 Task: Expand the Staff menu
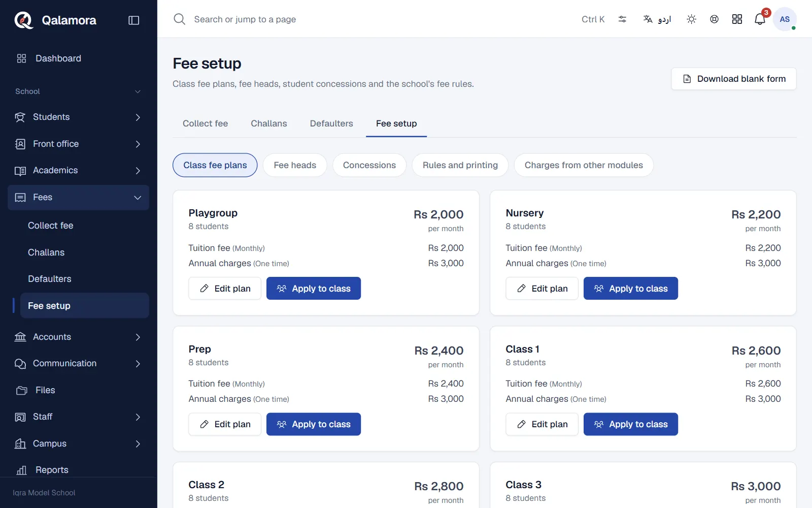(79, 417)
